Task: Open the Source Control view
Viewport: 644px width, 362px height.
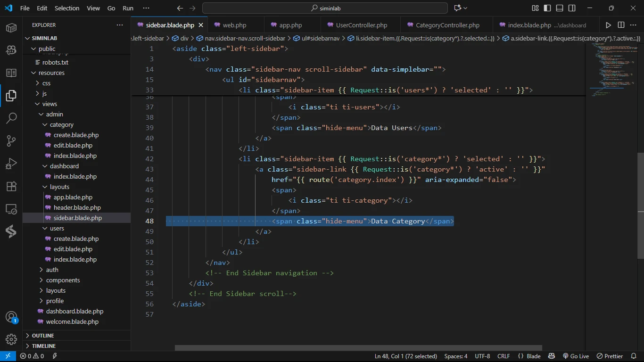Action: coord(11,140)
